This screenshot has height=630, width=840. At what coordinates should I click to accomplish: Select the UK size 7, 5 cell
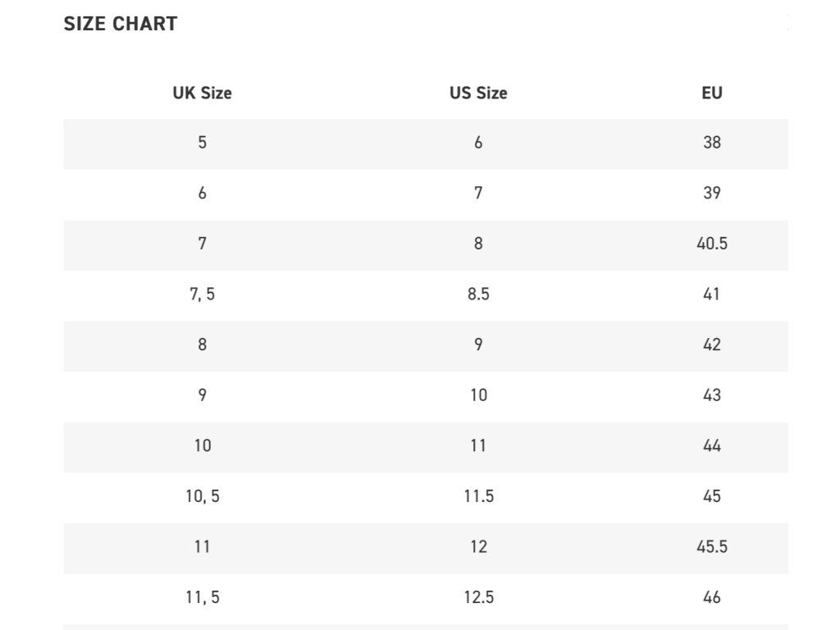point(202,294)
